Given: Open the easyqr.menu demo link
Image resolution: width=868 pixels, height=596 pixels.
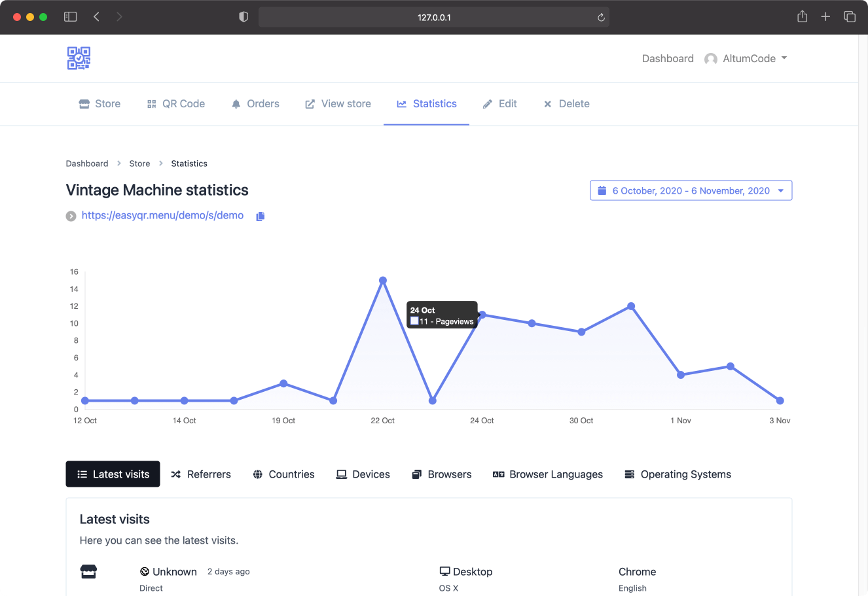Looking at the screenshot, I should [x=162, y=215].
